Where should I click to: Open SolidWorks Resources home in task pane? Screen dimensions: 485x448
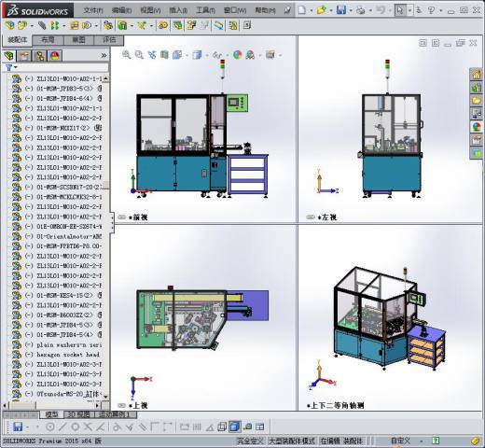[476, 75]
